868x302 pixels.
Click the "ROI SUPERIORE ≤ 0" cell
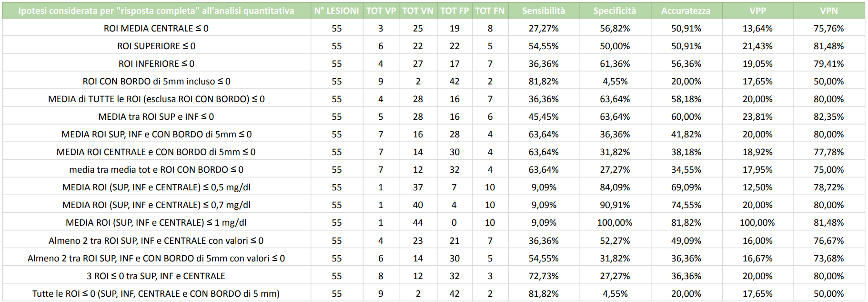pos(156,46)
